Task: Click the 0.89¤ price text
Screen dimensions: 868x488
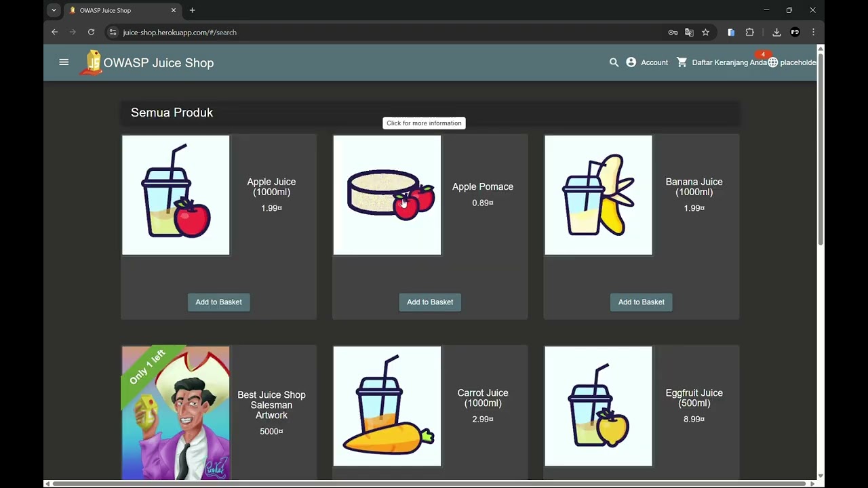Action: pyautogui.click(x=483, y=203)
